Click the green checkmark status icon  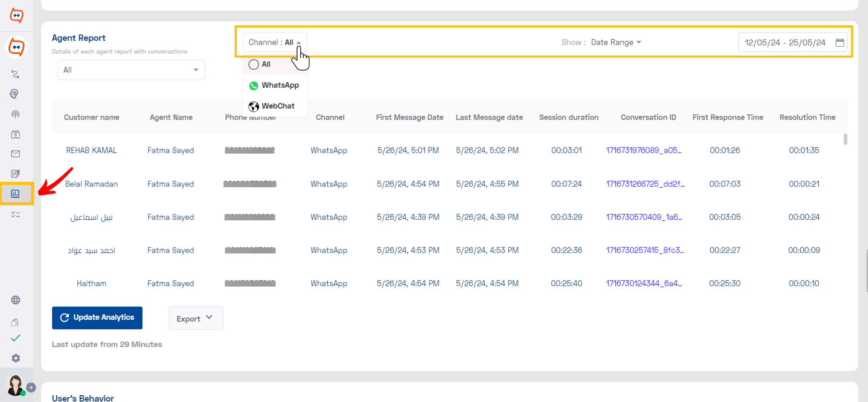15,338
